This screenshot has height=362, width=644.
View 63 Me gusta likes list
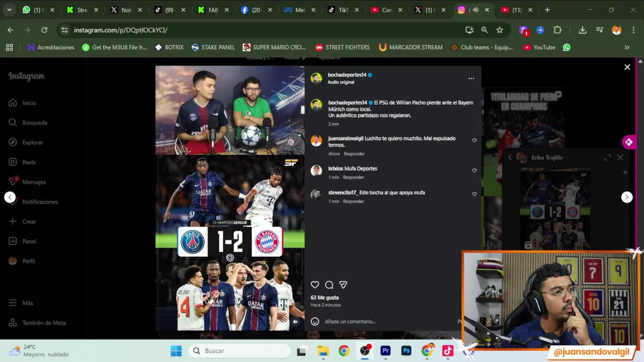coord(325,298)
